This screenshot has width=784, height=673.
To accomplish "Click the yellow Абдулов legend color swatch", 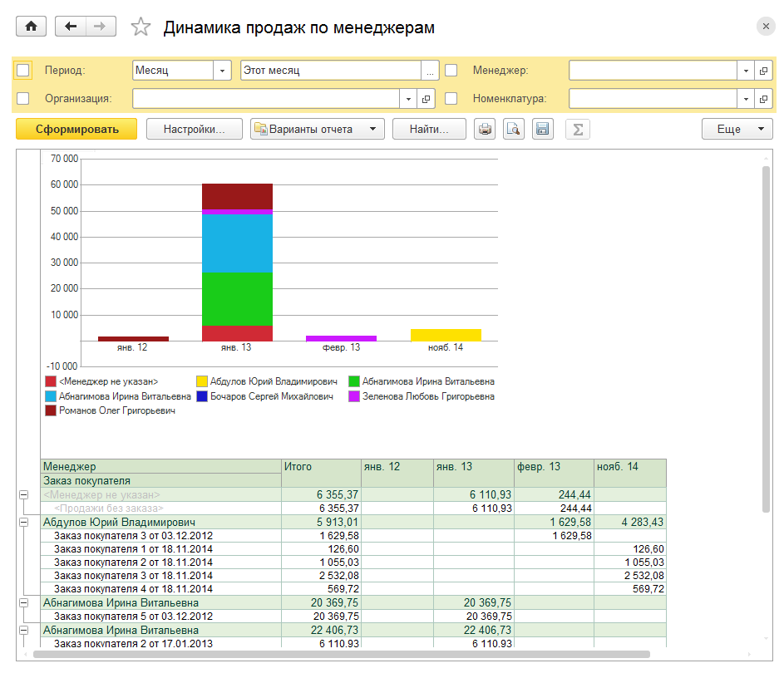I will tap(202, 381).
